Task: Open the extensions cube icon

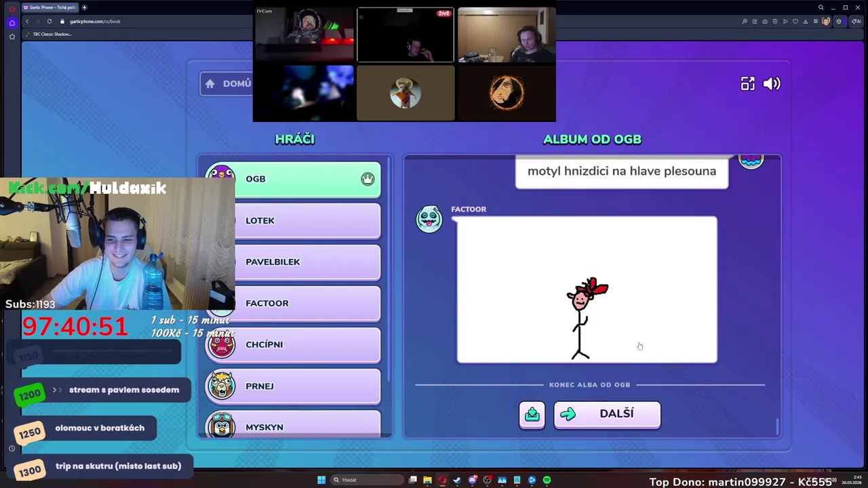Action: tap(839, 21)
